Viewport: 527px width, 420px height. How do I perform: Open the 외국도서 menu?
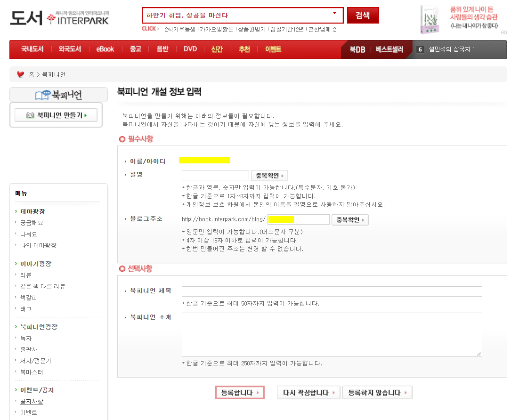point(70,49)
